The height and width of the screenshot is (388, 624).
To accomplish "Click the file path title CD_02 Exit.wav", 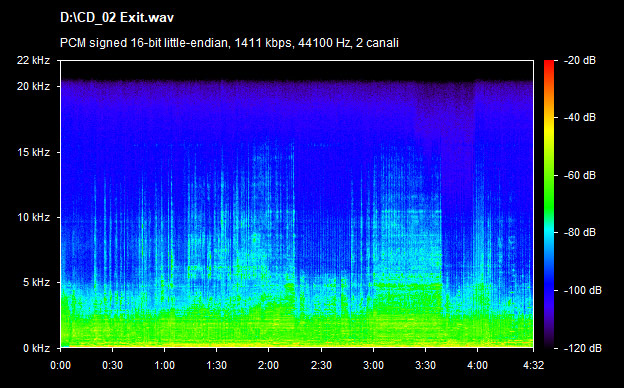I will click(117, 18).
